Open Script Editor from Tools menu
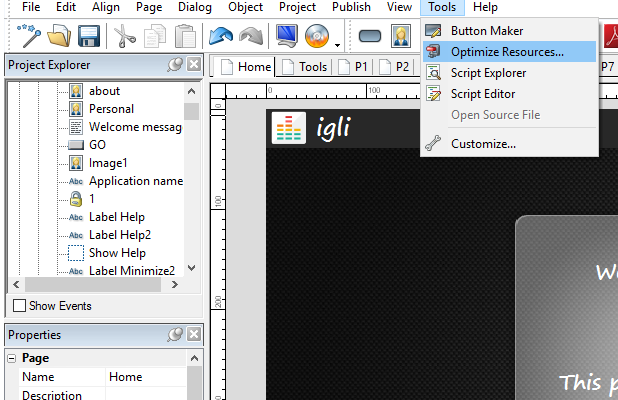Screen dimensions: 618x400 click(482, 94)
